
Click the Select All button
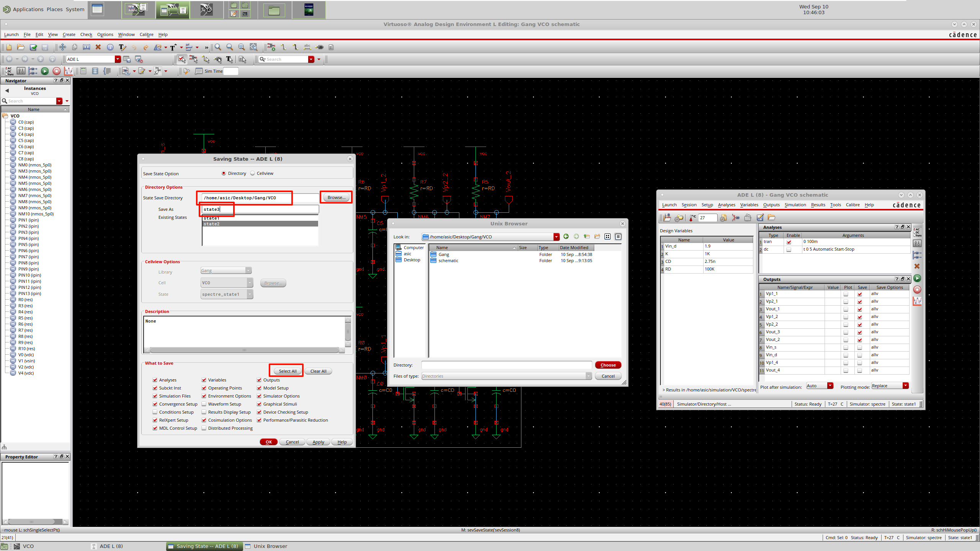pos(287,371)
